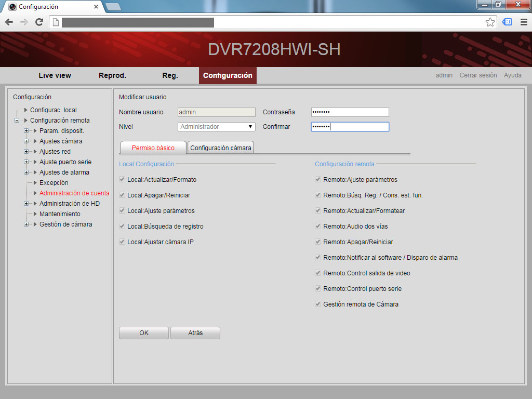Click the Contraseña password field
Image resolution: width=532 pixels, height=399 pixels.
(x=350, y=112)
